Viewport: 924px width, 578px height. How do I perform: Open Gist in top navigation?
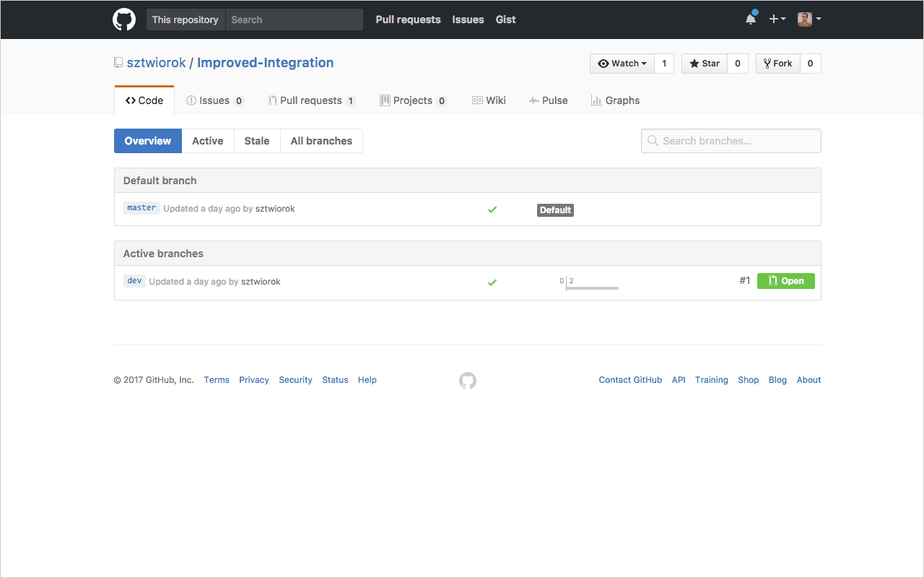pos(505,20)
